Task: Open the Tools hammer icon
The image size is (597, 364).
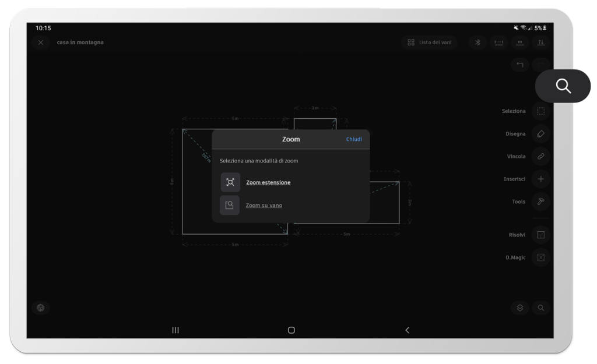Action: (540, 202)
